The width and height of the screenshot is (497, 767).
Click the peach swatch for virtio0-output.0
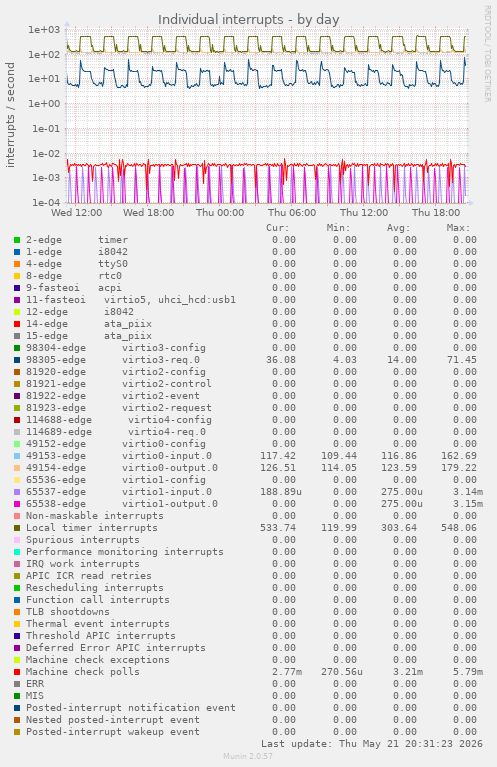(17, 468)
